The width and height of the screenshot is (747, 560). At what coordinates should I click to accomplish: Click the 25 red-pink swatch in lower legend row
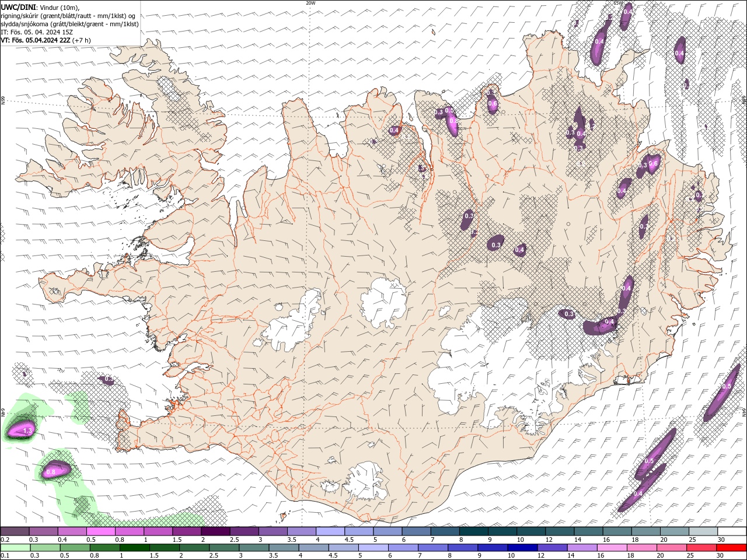coord(701,548)
